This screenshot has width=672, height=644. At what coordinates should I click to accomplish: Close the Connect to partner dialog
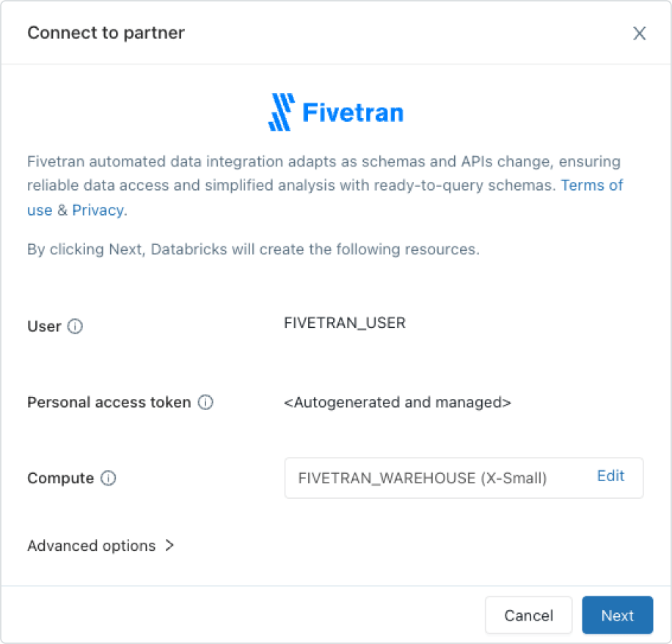640,34
